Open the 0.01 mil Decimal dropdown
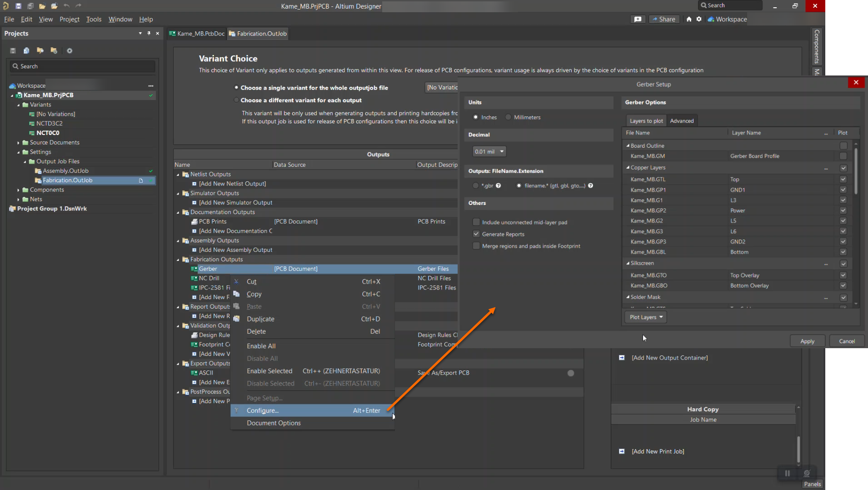Viewport: 868px width, 490px height. point(489,152)
